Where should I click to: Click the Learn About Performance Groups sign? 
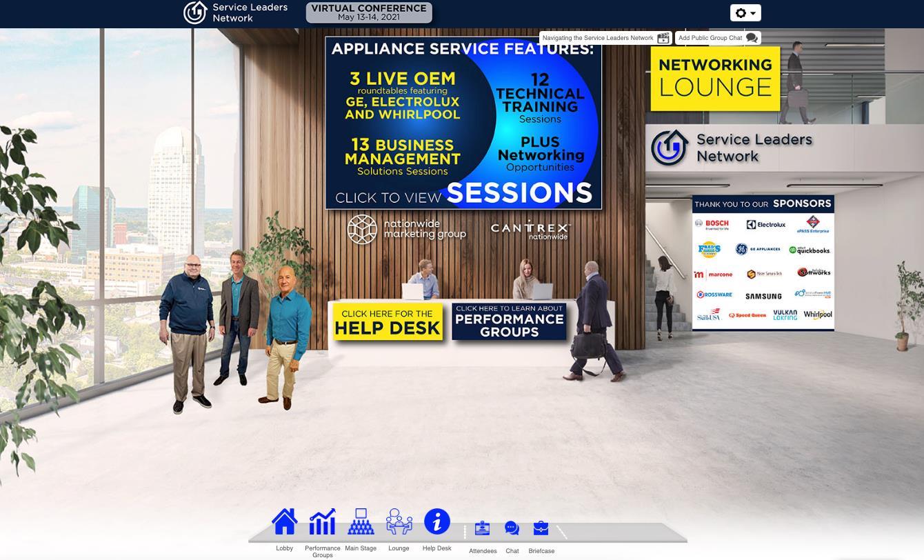[509, 321]
